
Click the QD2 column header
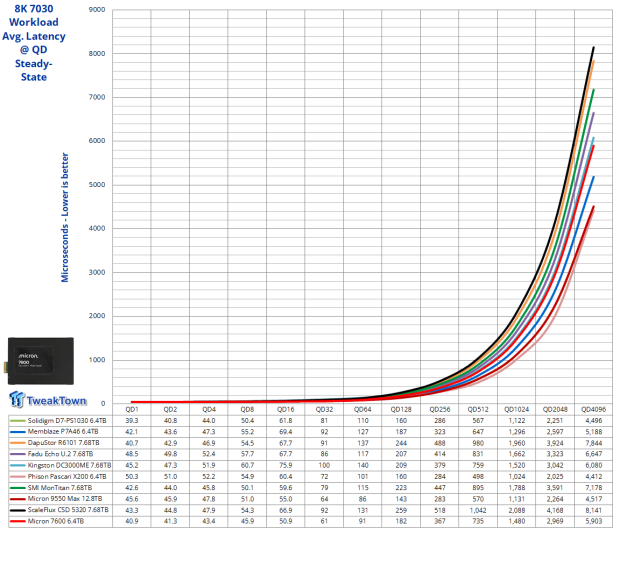(170, 409)
